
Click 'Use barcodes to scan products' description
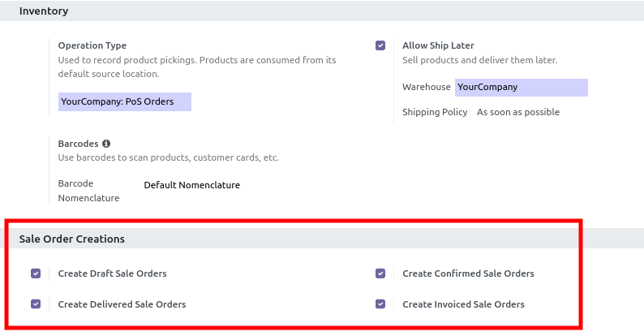pos(168,157)
